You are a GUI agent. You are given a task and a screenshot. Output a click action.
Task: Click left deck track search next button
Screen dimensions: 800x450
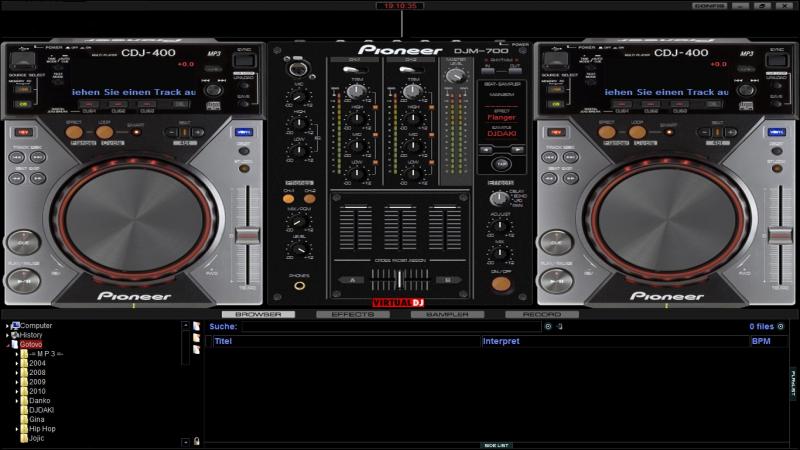point(38,157)
